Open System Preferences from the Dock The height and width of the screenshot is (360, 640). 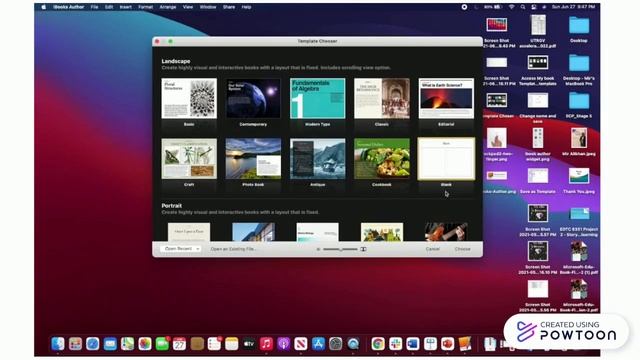336,344
